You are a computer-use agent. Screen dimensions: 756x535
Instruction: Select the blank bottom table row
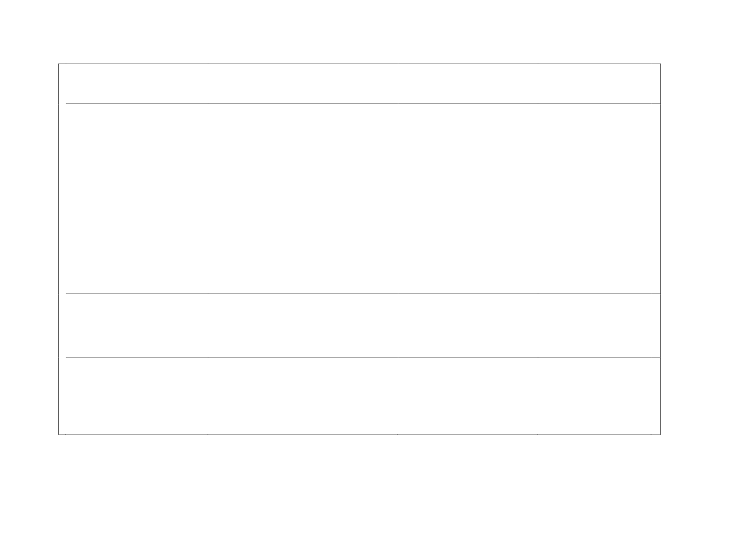coord(360,395)
